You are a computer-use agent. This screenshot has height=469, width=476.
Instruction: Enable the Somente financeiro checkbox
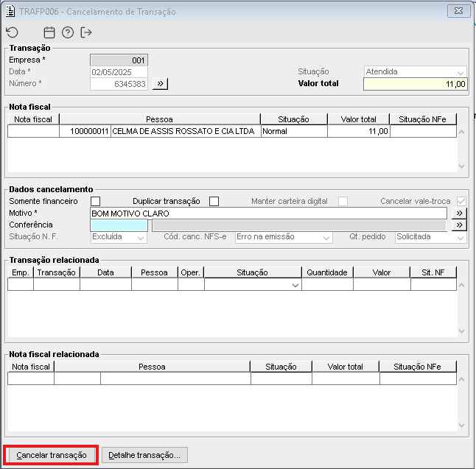click(x=95, y=201)
